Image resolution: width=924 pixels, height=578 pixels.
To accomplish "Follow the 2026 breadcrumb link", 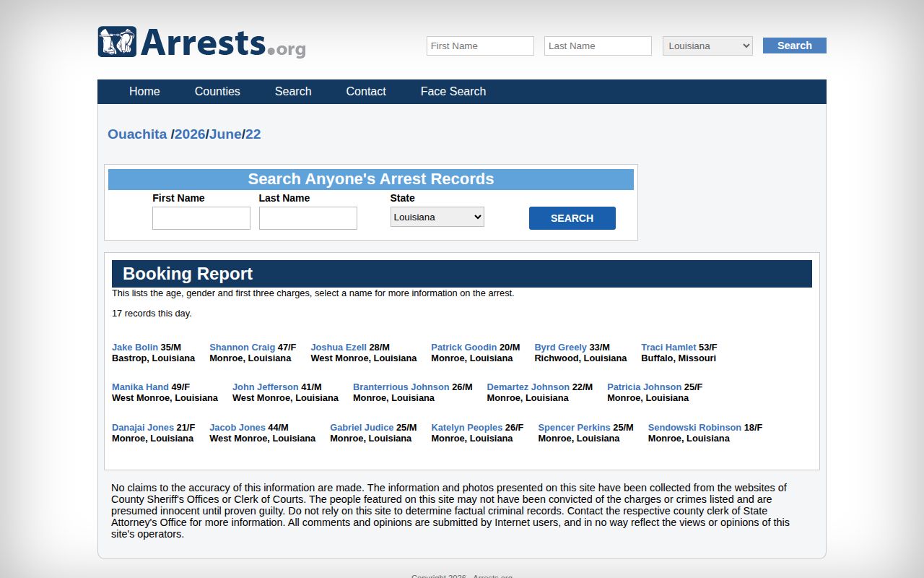I will click(x=190, y=134).
